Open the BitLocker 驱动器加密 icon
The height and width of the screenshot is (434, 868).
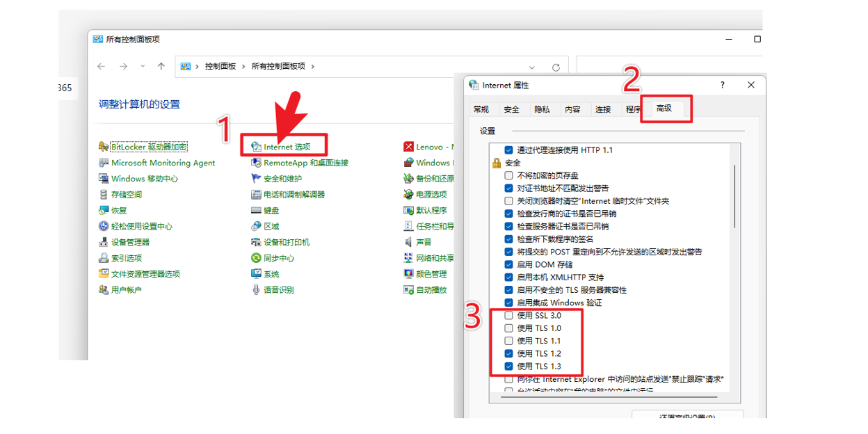pyautogui.click(x=104, y=147)
